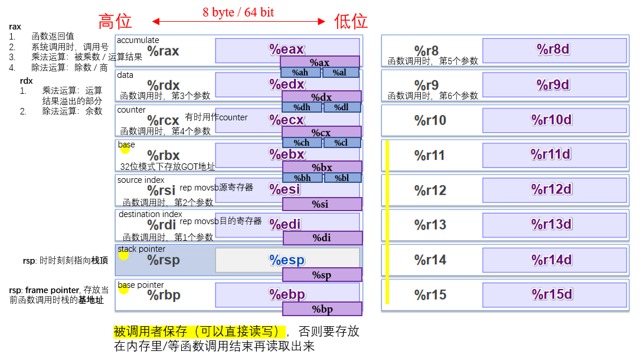This screenshot has height=361, width=644.
Task: Click the %ecx register box
Action: (x=287, y=120)
